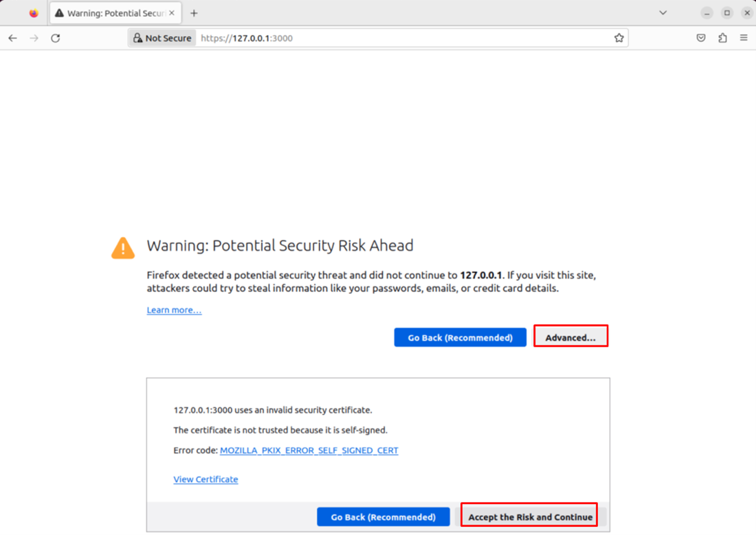756x535 pixels.
Task: Open the Firefox hamburger menu
Action: click(744, 38)
